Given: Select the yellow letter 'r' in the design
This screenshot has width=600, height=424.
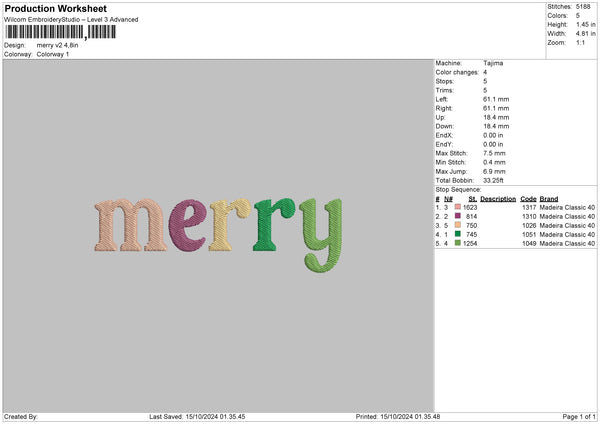Looking at the screenshot, I should pos(230,225).
